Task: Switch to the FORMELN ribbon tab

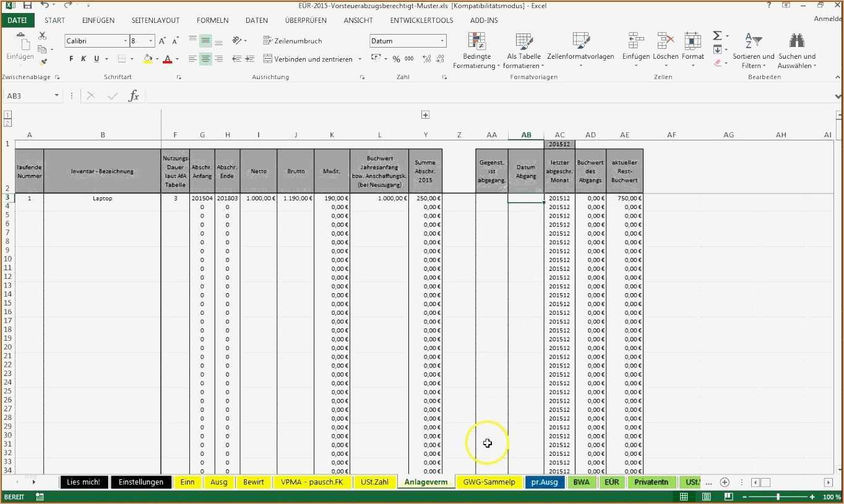Action: (x=212, y=20)
